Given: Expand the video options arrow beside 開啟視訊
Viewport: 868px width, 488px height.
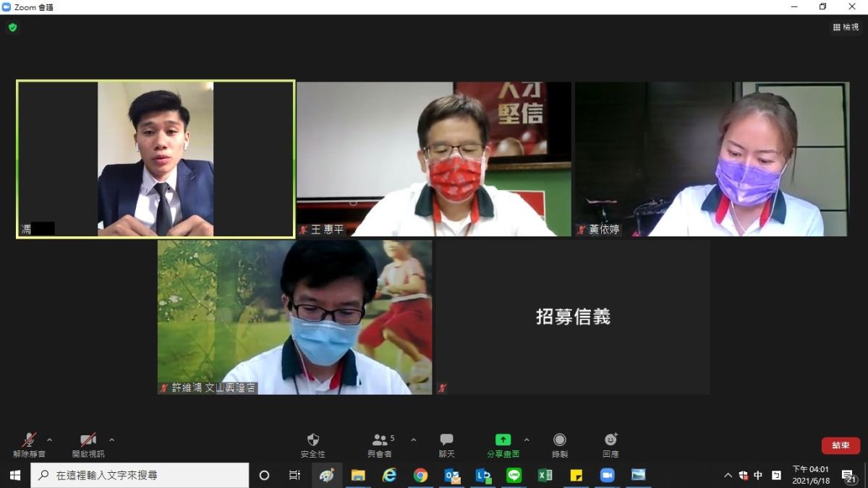Looking at the screenshot, I should (x=111, y=439).
